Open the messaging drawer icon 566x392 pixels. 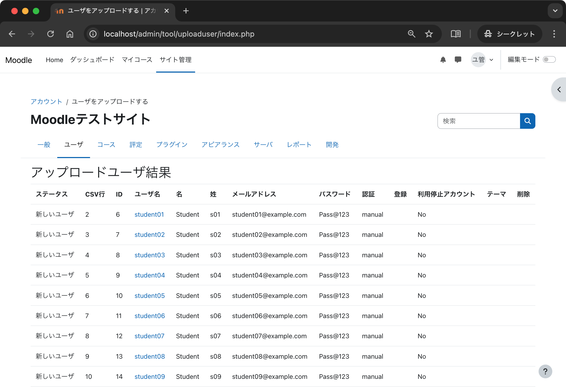click(x=458, y=60)
